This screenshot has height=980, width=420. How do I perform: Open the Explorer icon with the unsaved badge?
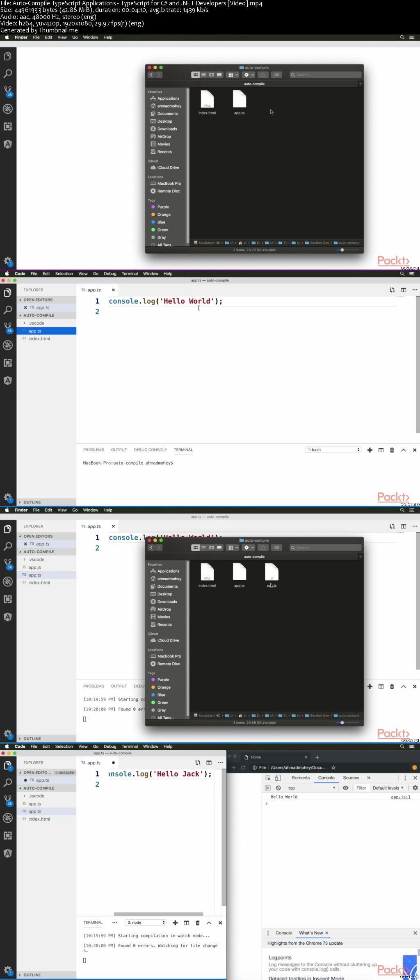point(8,765)
